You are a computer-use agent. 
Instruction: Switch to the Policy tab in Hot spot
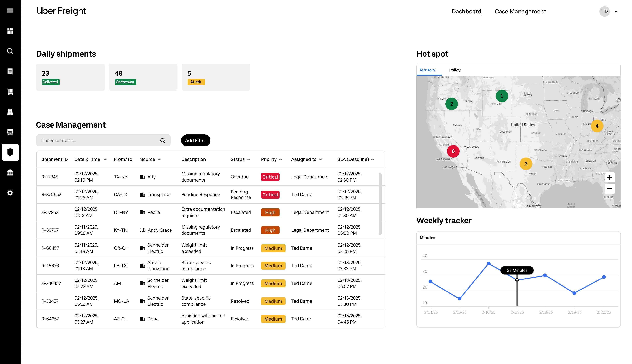tap(455, 70)
